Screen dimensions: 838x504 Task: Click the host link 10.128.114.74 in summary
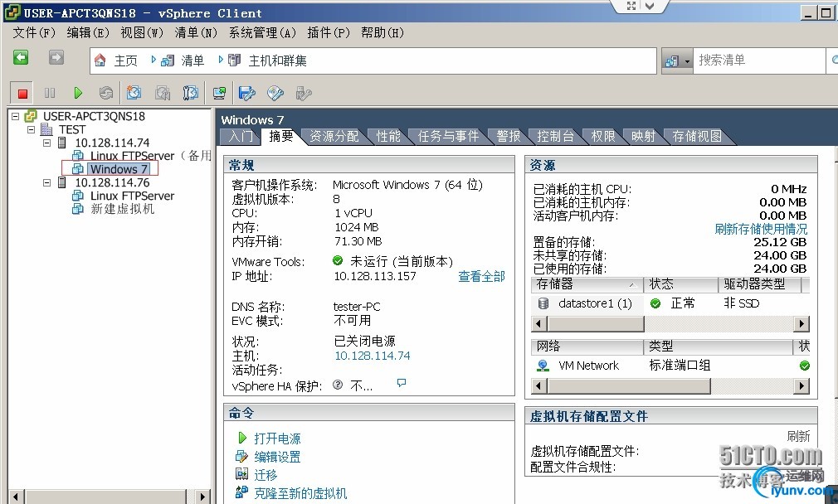point(373,356)
